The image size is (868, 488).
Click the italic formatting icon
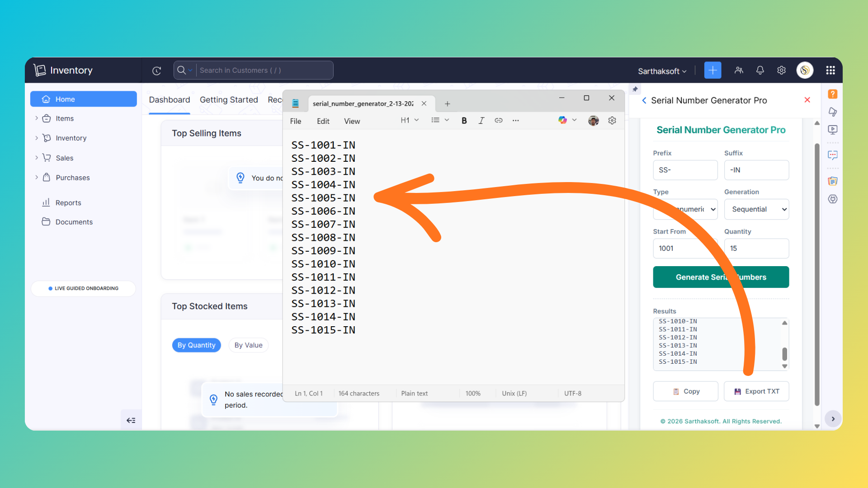481,121
